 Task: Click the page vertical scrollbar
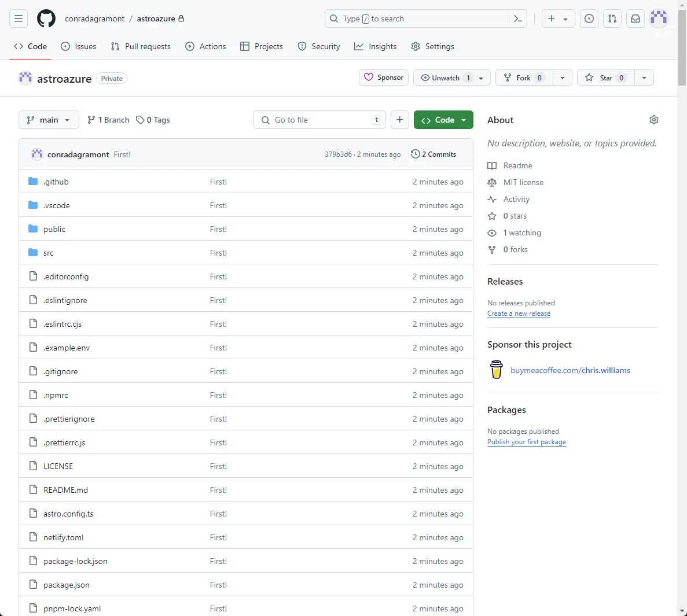[x=682, y=48]
